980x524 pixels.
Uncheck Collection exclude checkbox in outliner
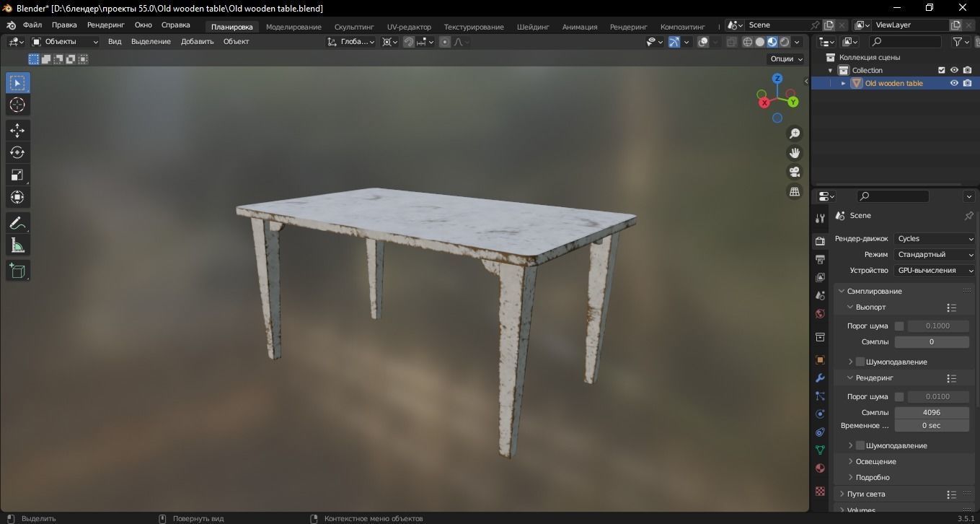[941, 70]
